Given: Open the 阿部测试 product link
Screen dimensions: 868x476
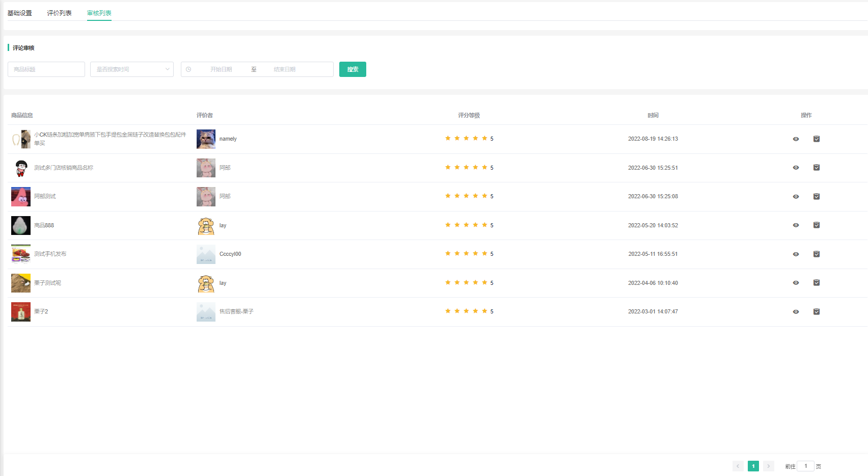Looking at the screenshot, I should point(45,197).
